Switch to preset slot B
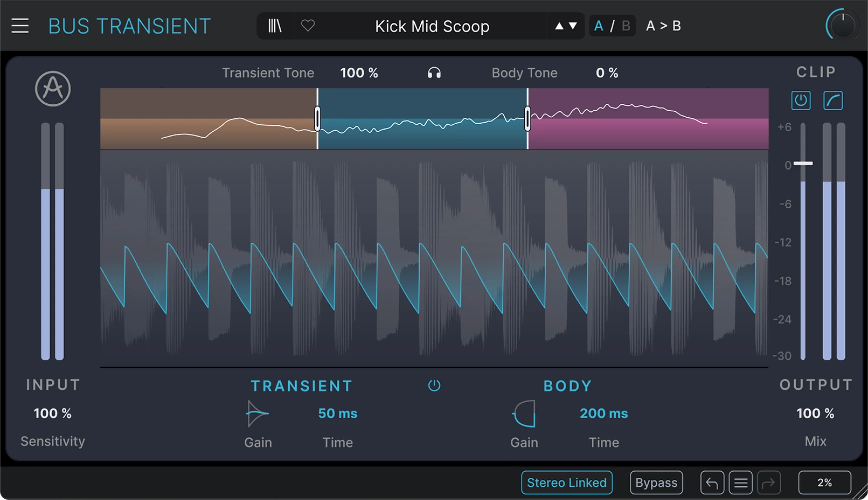The height and width of the screenshot is (500, 868). pyautogui.click(x=625, y=25)
